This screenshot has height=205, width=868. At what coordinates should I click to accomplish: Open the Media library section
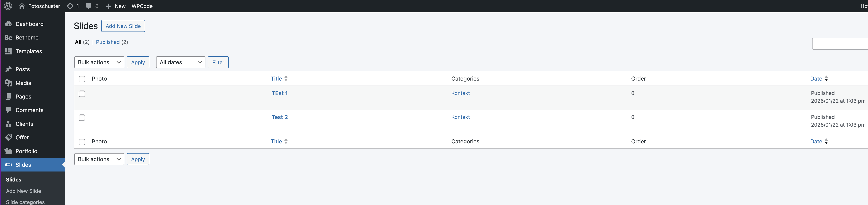23,83
